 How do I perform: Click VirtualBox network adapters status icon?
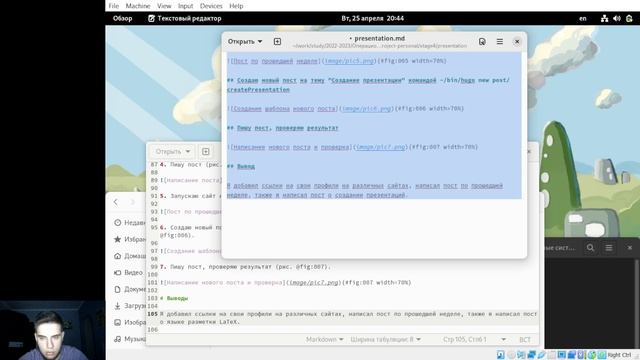[531, 355]
